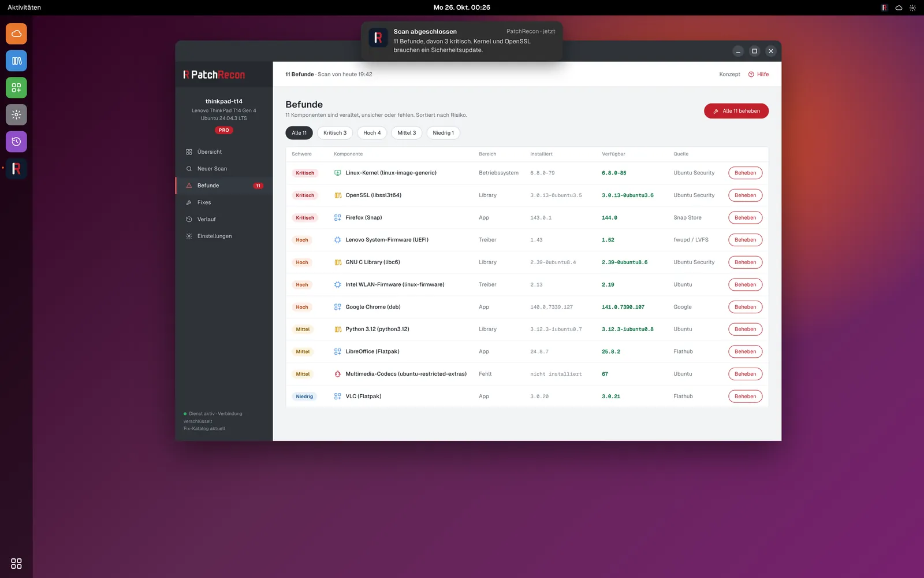Open the green software store dock icon

pyautogui.click(x=16, y=88)
